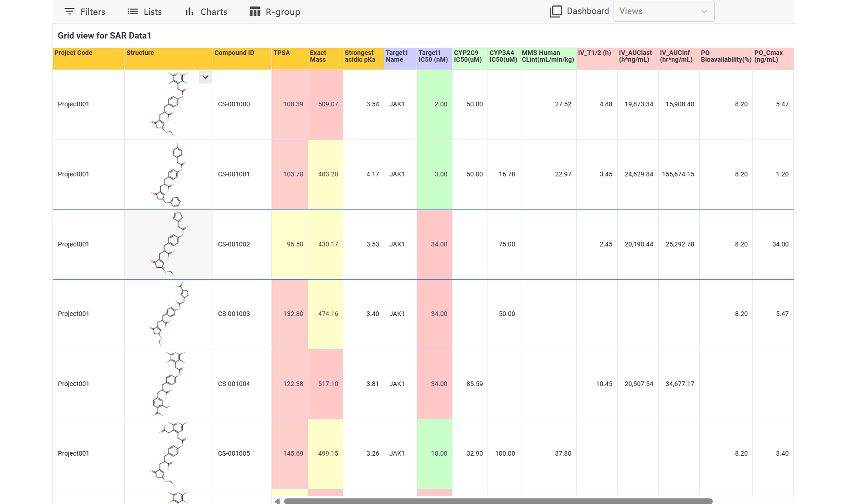Click Target1 IC50 value 3.00
Image resolution: width=844 pixels, height=504 pixels.
tap(441, 174)
